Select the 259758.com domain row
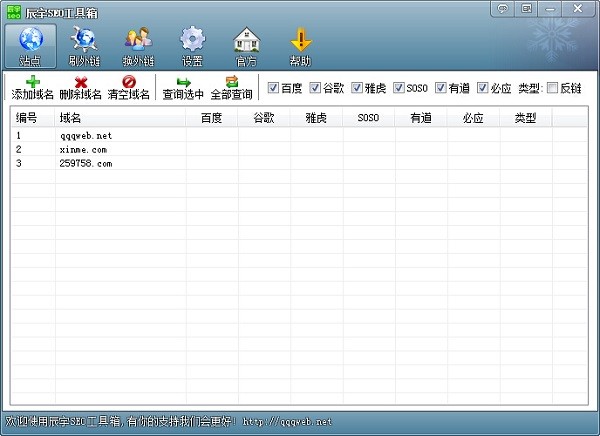 click(300, 163)
